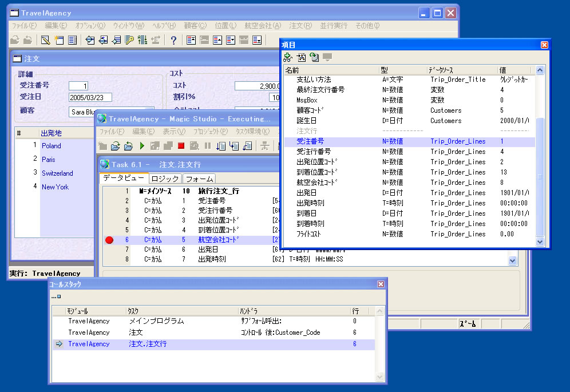The image size is (570, 392).
Task: Click the 受注日 date field showing 2005/03/23
Action: pyautogui.click(x=90, y=97)
